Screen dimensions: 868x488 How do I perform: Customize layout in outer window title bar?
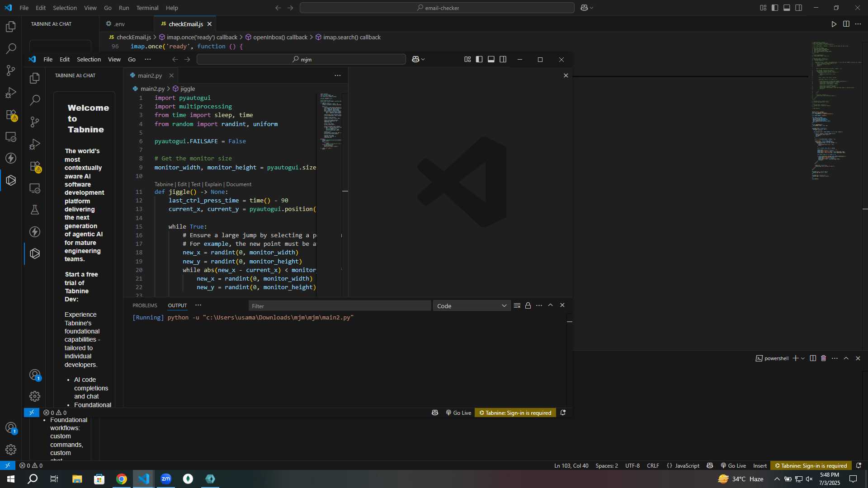click(x=763, y=8)
